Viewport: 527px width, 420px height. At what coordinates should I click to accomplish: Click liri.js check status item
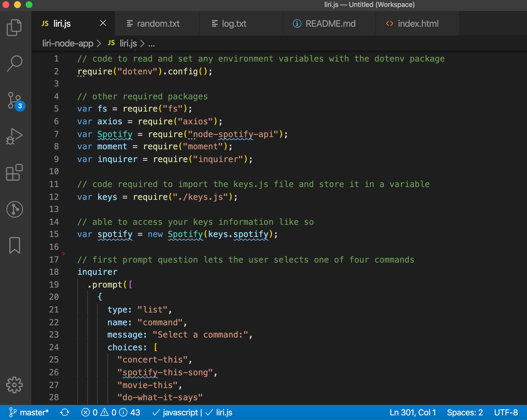click(x=219, y=412)
